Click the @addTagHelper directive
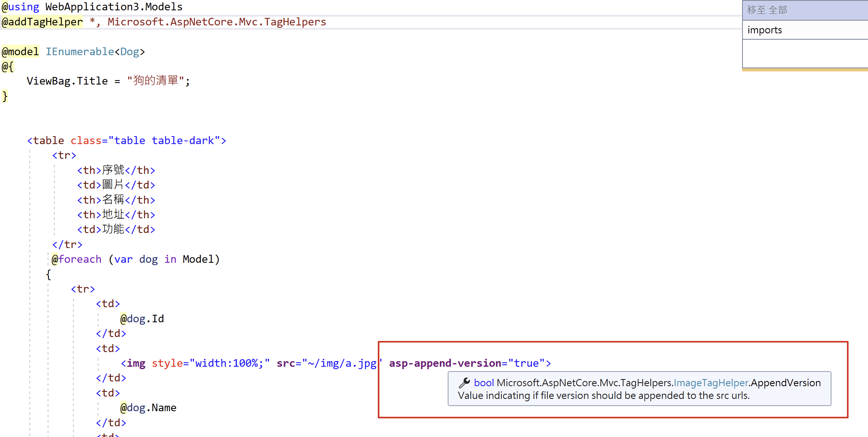 click(43, 22)
